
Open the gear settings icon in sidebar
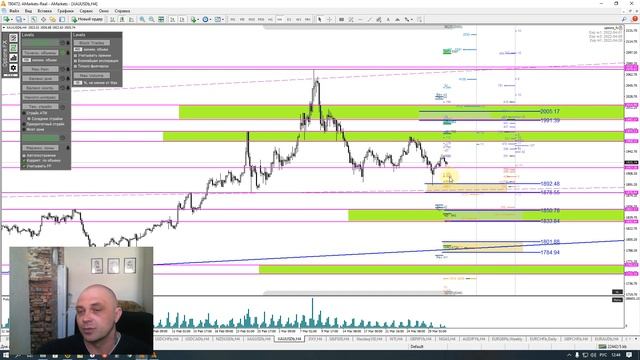13,68
